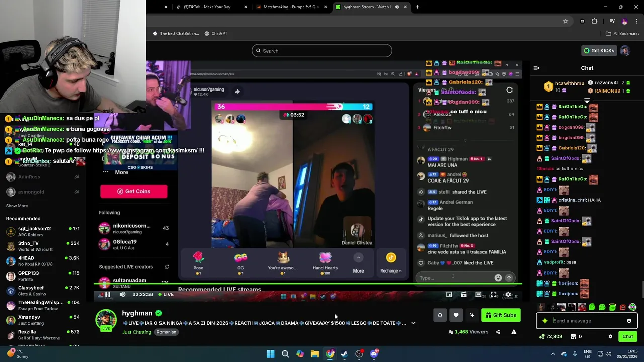Open 4HEAD recommended channel

coord(43,261)
